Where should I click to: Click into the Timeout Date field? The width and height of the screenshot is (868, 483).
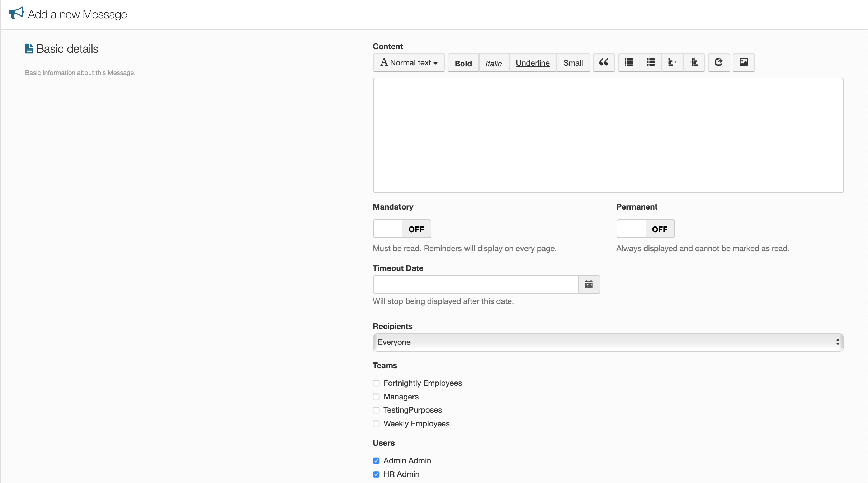[476, 285]
